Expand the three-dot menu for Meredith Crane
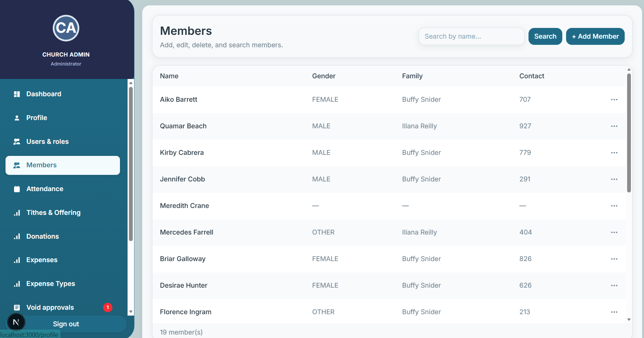Image resolution: width=644 pixels, height=338 pixels. [x=614, y=206]
